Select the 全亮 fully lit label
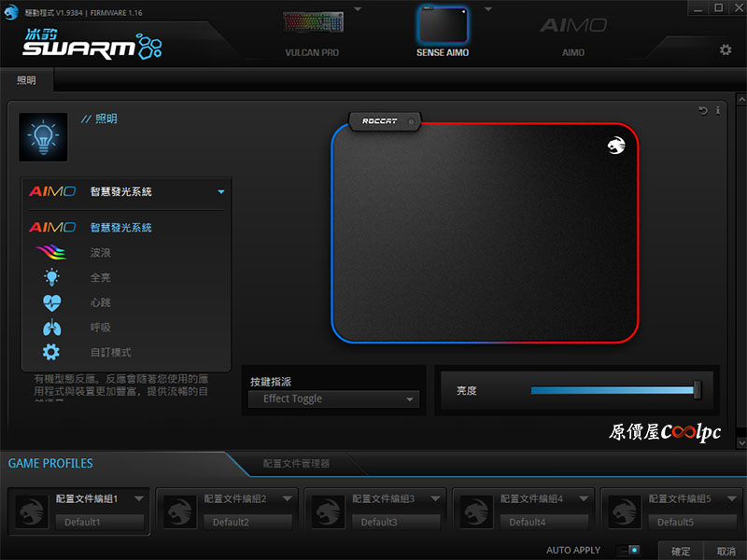This screenshot has width=747, height=560. coord(101,277)
